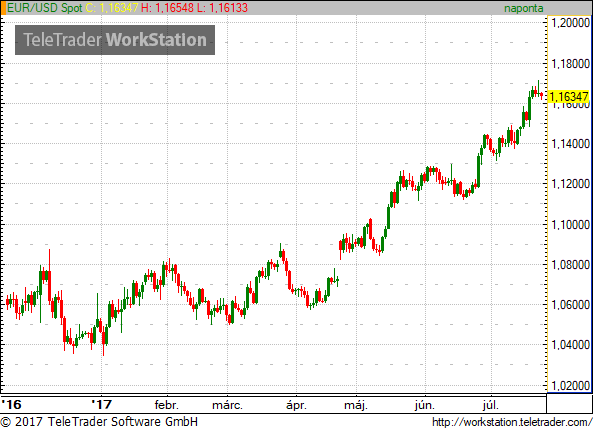Screen dimensions: 593x431
Task: Click the 2017 TeleTrader Software GmbH copyright
Action: (x=99, y=422)
